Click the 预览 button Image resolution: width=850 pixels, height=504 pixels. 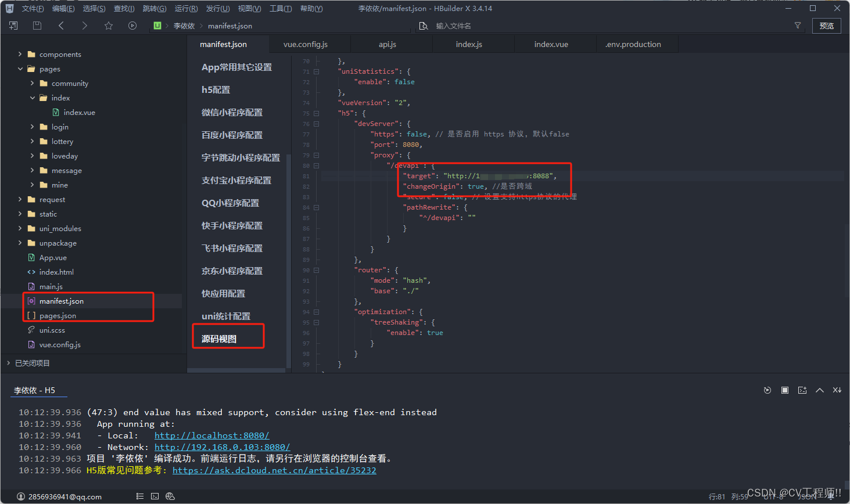(x=826, y=26)
